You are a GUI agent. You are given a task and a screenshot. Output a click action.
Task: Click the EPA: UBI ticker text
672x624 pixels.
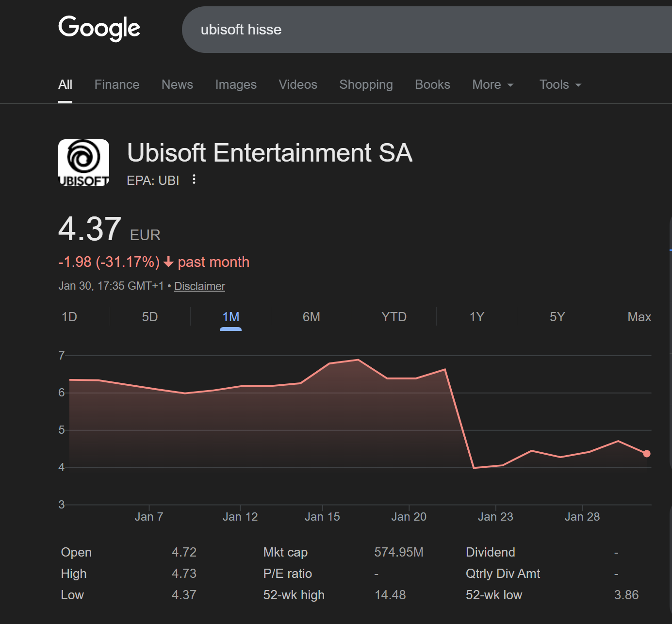[x=153, y=181]
